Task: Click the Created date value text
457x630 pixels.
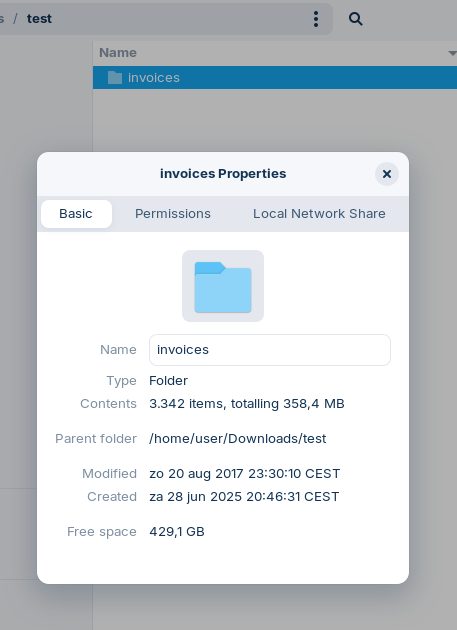Action: point(244,497)
